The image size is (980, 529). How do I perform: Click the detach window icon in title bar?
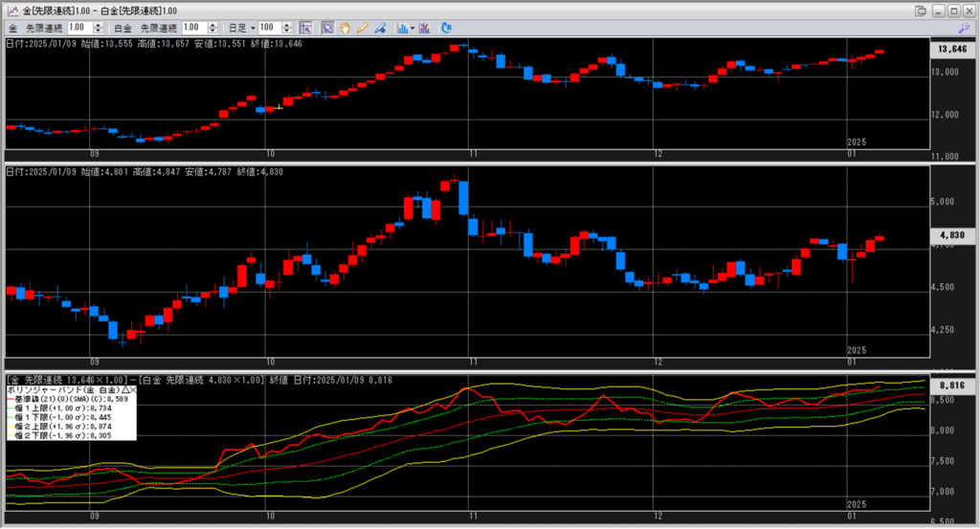[x=921, y=11]
